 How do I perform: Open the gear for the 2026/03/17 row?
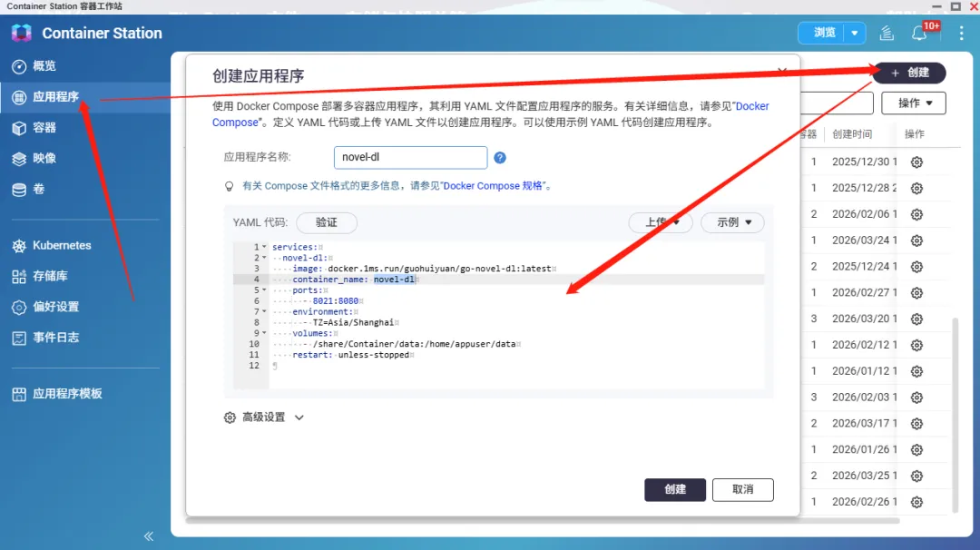coord(916,424)
